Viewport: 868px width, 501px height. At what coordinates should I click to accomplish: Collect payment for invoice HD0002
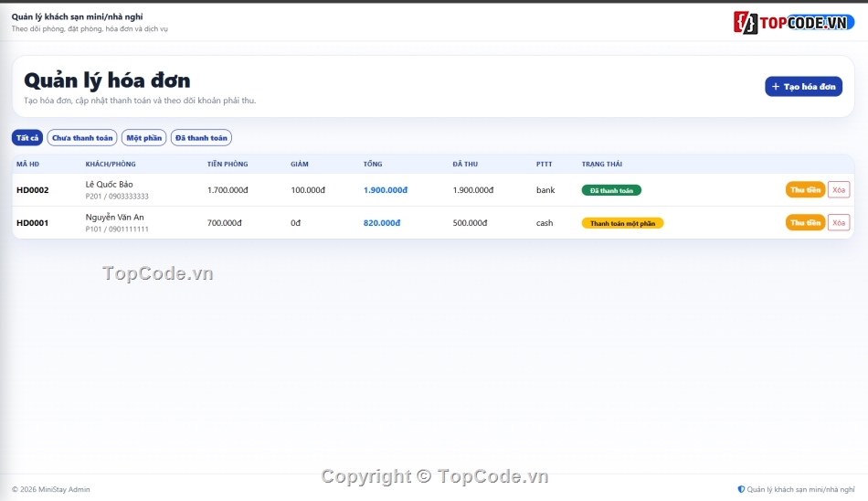point(805,189)
